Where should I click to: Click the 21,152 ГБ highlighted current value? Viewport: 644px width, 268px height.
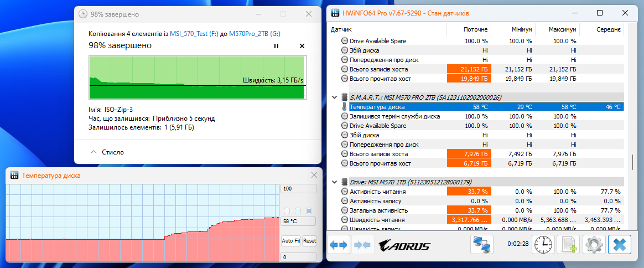[469, 69]
